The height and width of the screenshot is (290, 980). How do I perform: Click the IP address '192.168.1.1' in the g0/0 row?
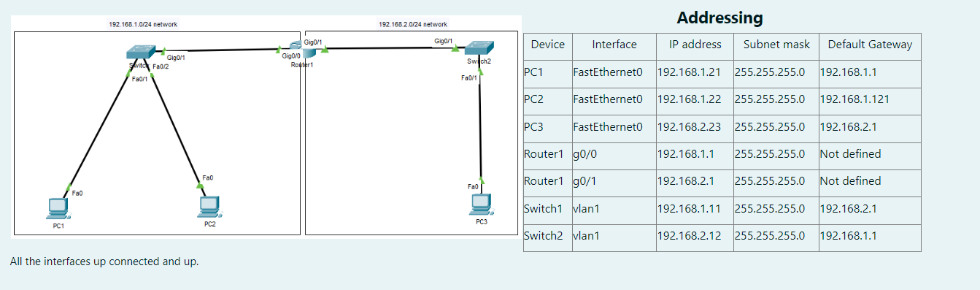point(686,154)
